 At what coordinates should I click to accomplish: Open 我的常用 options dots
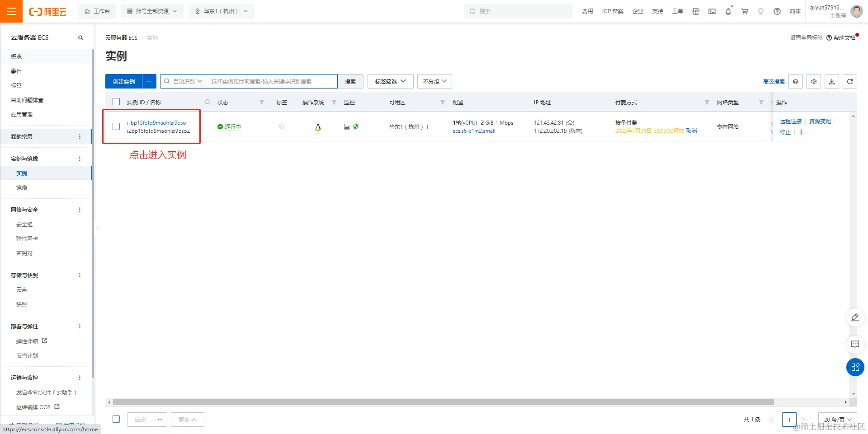tap(80, 136)
